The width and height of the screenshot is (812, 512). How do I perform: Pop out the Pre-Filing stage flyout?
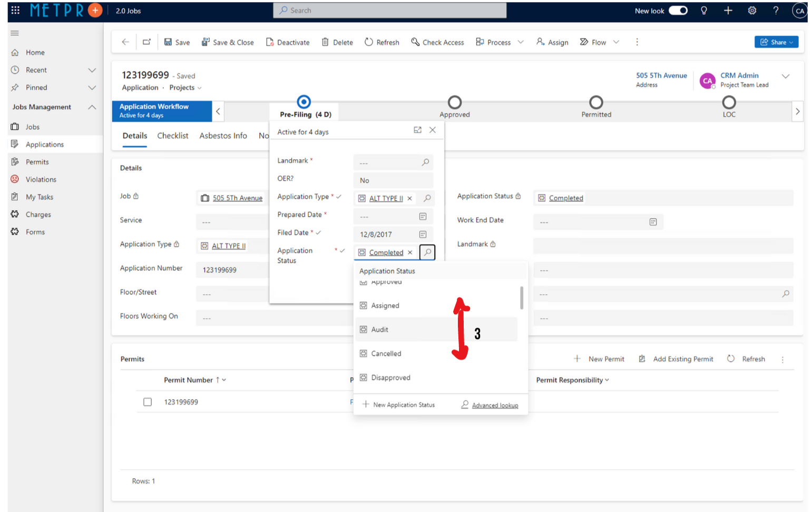coord(417,130)
